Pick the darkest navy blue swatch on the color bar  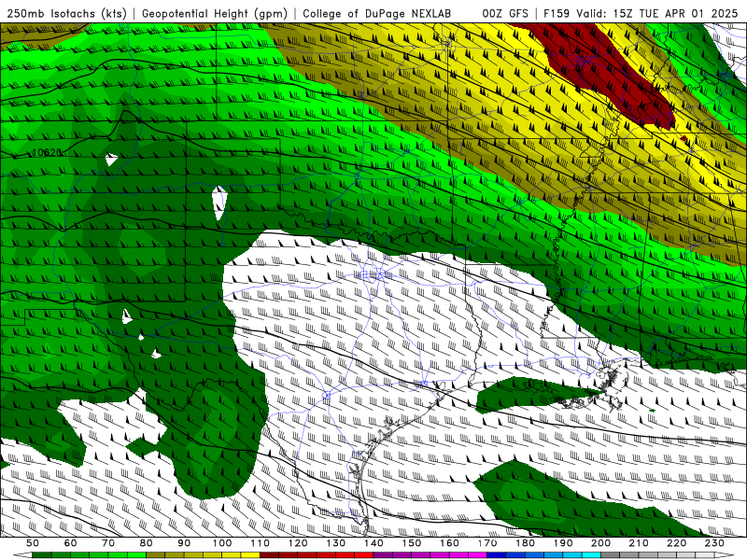coord(497,555)
